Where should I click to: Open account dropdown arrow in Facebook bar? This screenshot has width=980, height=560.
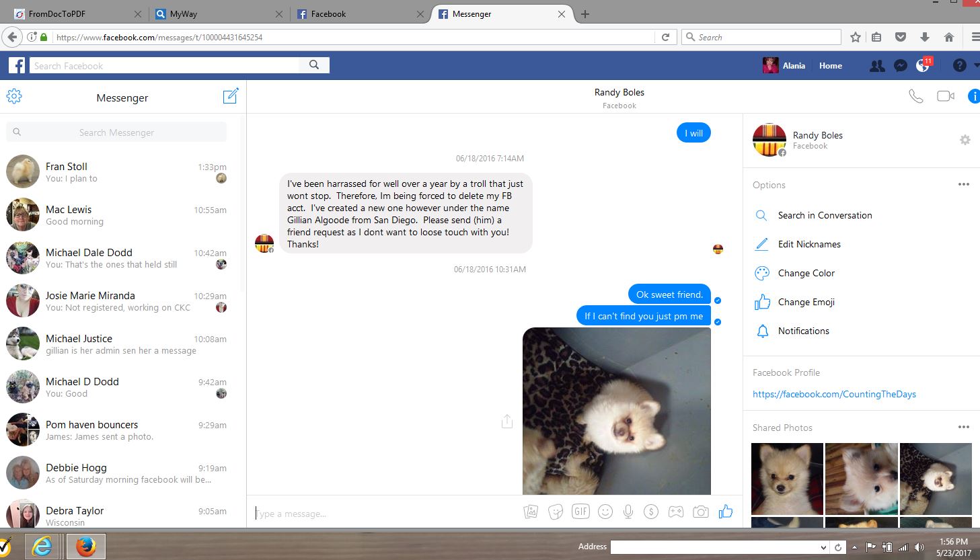[x=976, y=66]
